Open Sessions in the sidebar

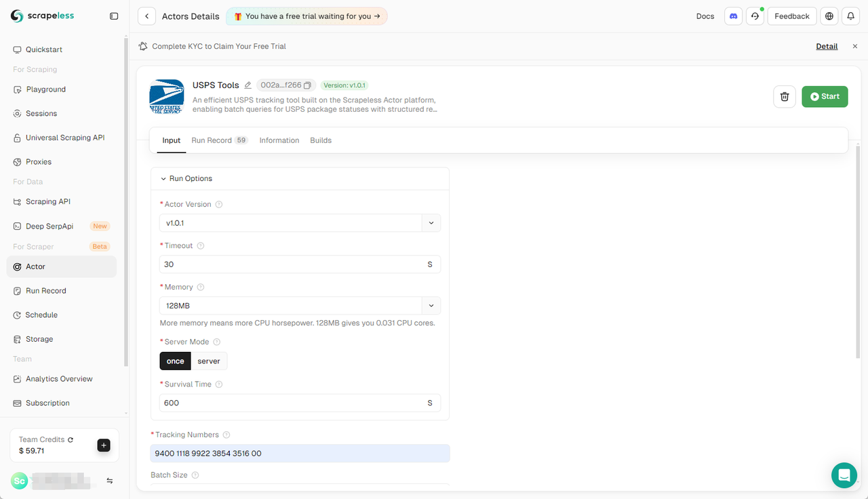(x=62, y=113)
